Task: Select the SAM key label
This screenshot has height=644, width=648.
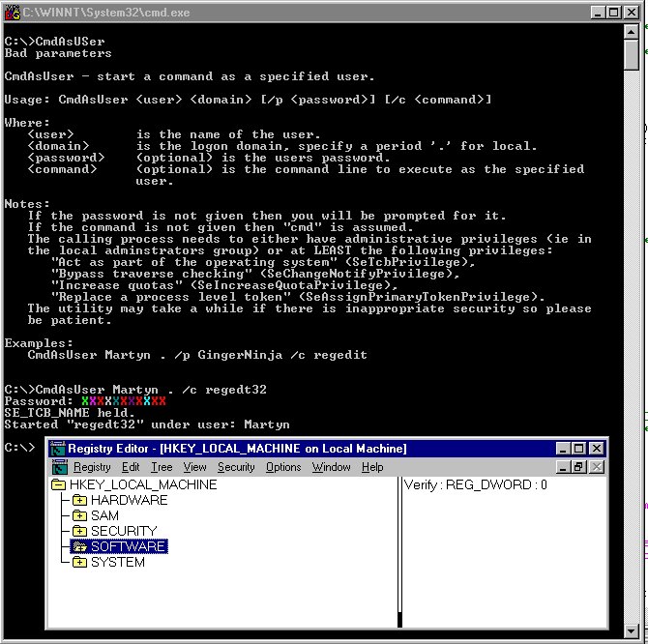Action: 104,515
